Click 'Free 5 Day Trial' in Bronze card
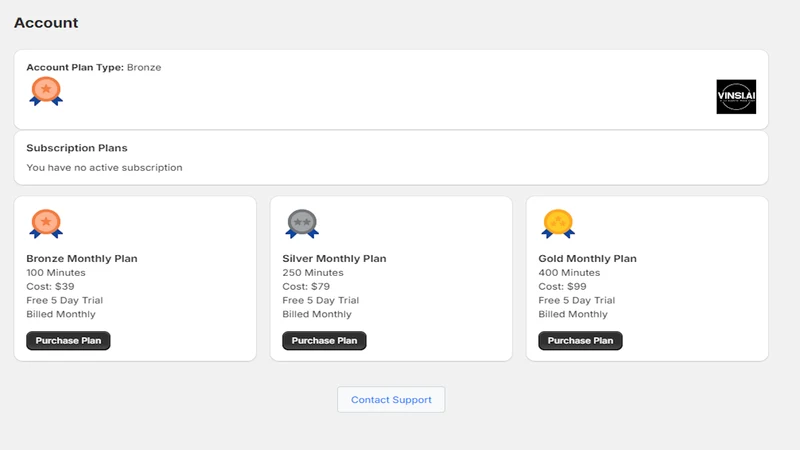Viewport: 800px width, 450px height. click(65, 300)
